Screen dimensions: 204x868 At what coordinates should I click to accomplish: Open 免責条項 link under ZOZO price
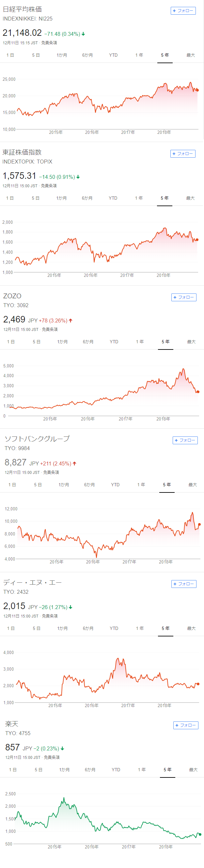[50, 330]
